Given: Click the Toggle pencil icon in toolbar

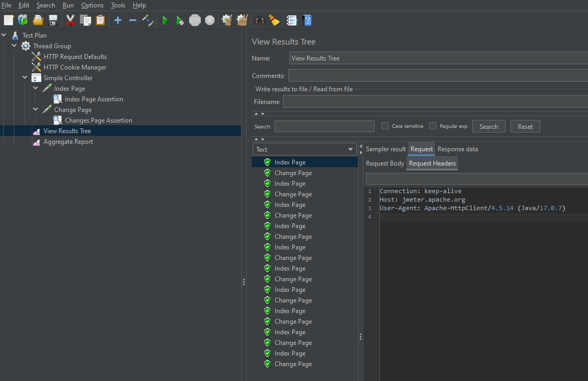Looking at the screenshot, I should point(148,20).
